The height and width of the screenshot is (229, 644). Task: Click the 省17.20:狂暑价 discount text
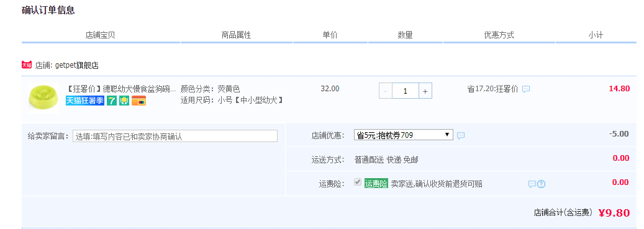coord(492,89)
